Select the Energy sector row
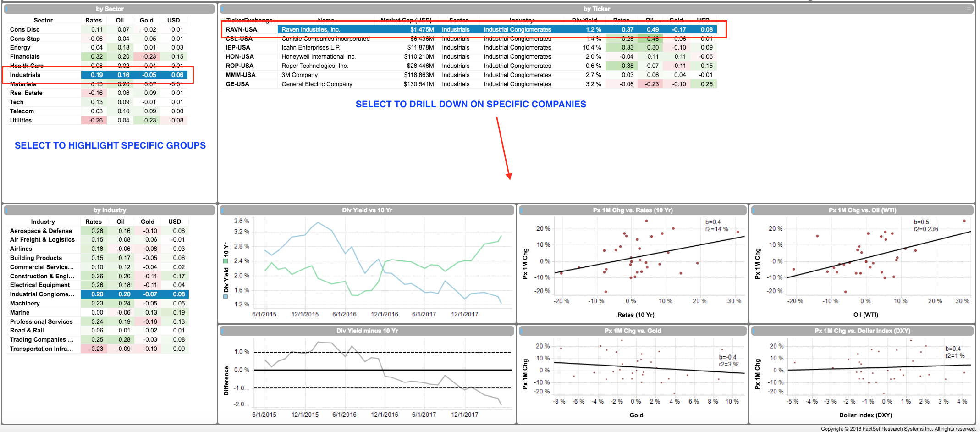980x432 pixels. tap(97, 47)
